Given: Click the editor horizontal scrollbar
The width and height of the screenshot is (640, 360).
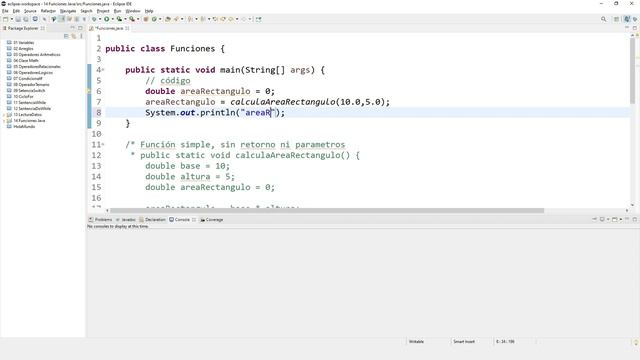Looking at the screenshot, I should pos(327,211).
